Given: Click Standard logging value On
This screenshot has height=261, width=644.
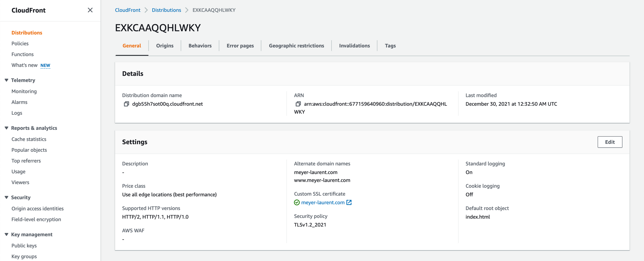Looking at the screenshot, I should tap(469, 172).
